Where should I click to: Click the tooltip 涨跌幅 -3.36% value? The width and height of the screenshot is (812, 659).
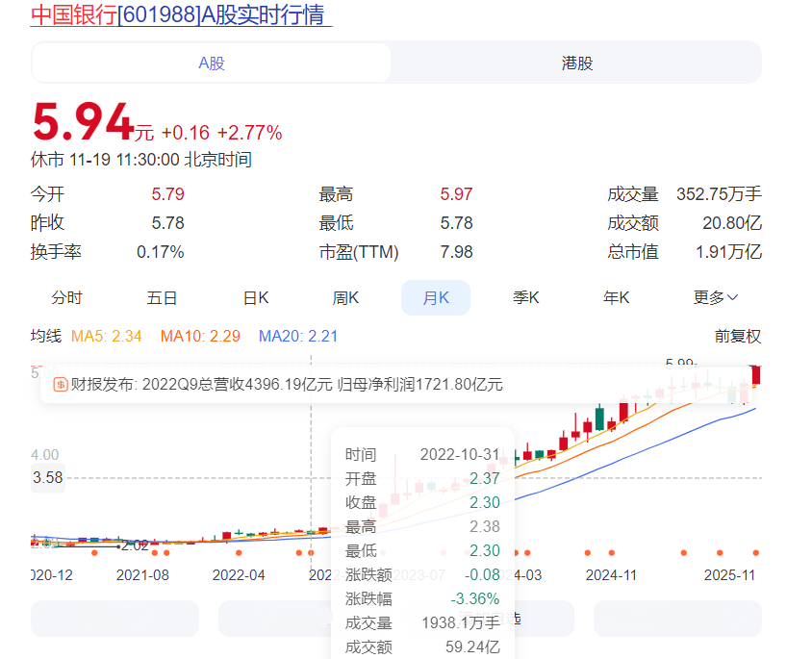pos(475,599)
